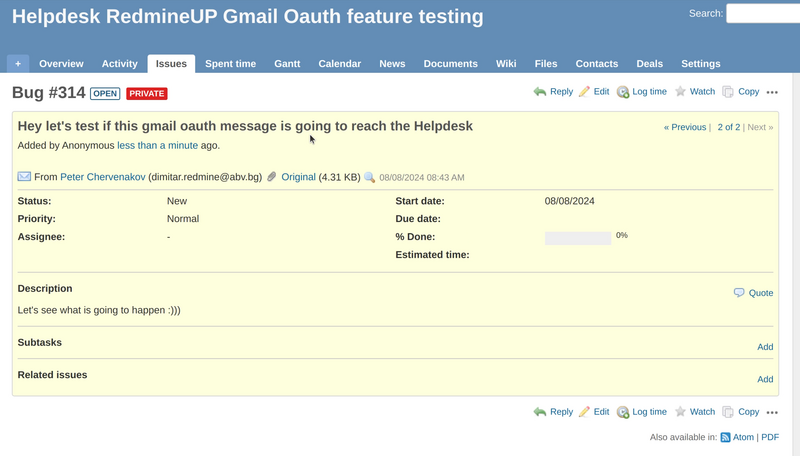Click the Watch star icon at top
The height and width of the screenshot is (456, 800).
680,92
